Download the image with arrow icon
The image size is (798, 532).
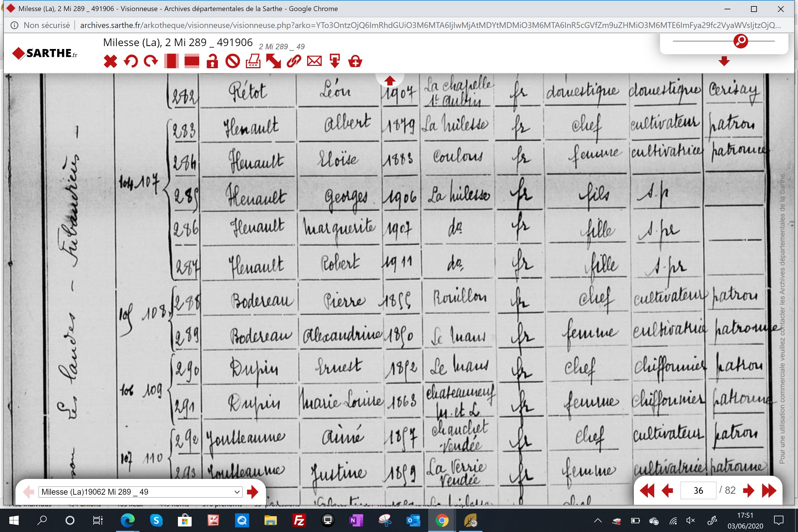point(335,62)
